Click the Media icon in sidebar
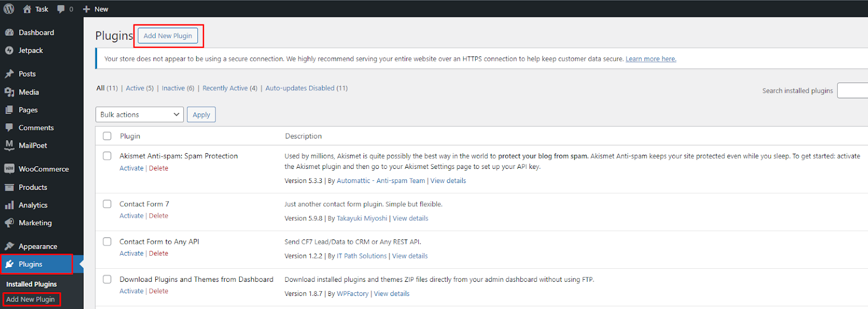Image resolution: width=868 pixels, height=309 pixels. [x=9, y=92]
